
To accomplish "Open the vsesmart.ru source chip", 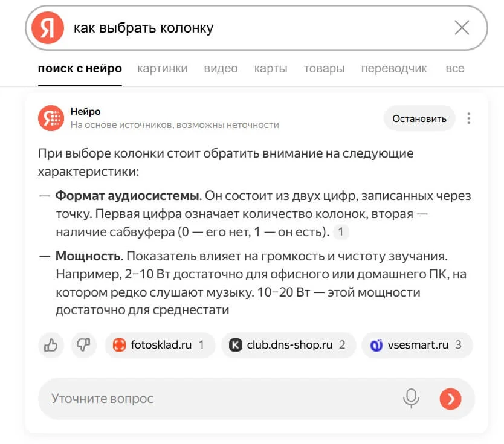I will pos(416,345).
